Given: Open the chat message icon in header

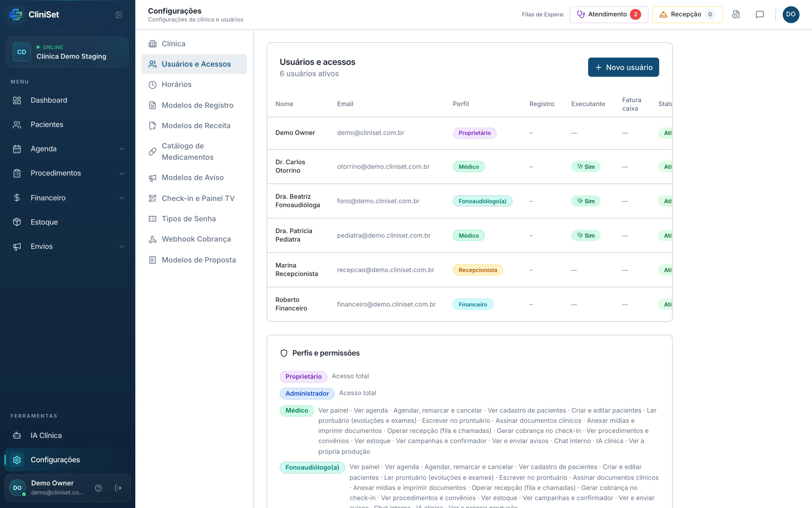Looking at the screenshot, I should pyautogui.click(x=760, y=14).
